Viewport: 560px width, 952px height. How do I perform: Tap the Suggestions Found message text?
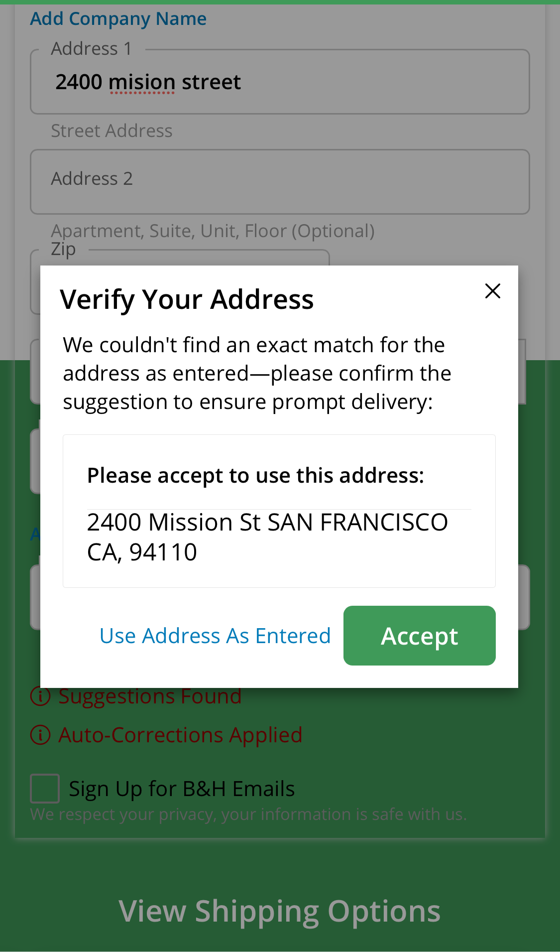tap(150, 696)
